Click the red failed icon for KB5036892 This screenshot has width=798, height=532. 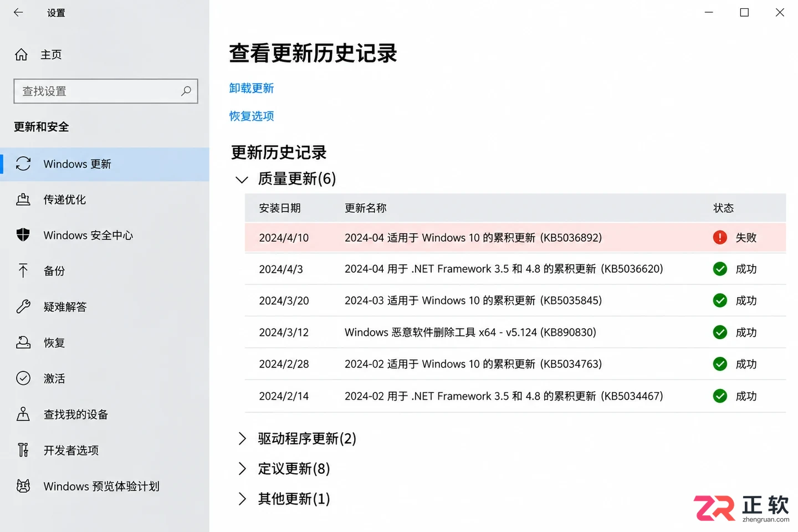click(x=720, y=237)
